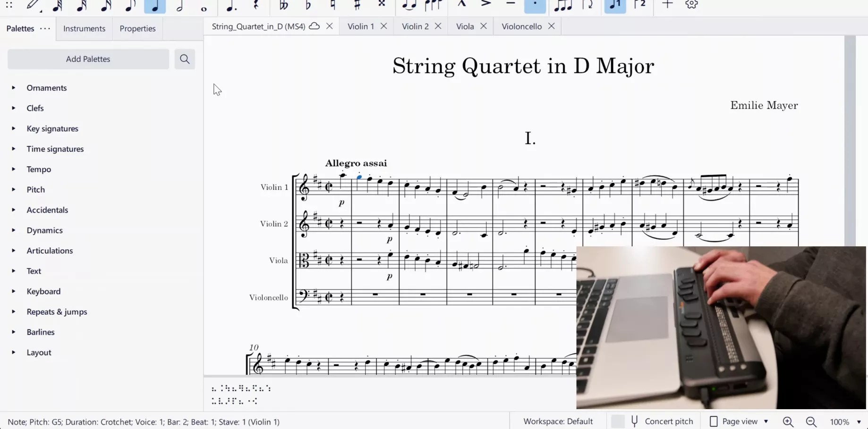The width and height of the screenshot is (868, 429).
Task: Switch to Voice 2
Action: pyautogui.click(x=639, y=5)
